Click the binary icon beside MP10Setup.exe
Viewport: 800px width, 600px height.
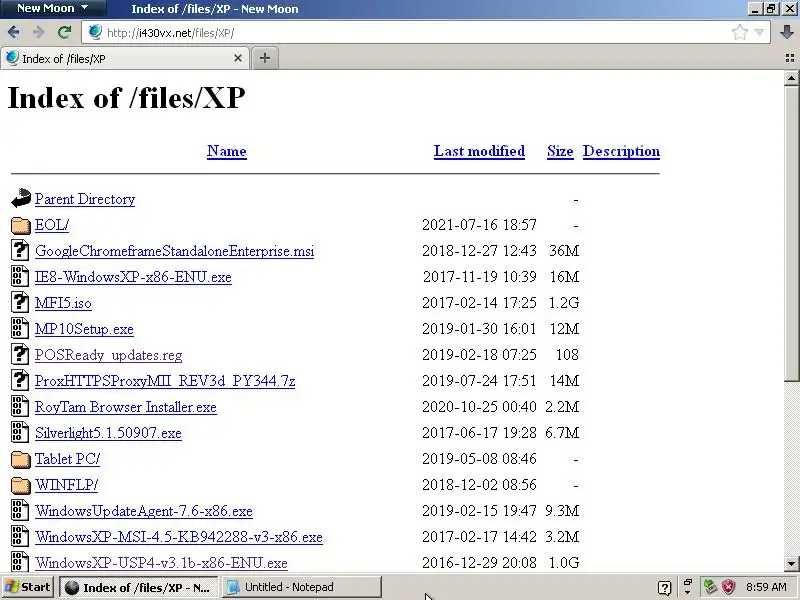[x=20, y=329]
